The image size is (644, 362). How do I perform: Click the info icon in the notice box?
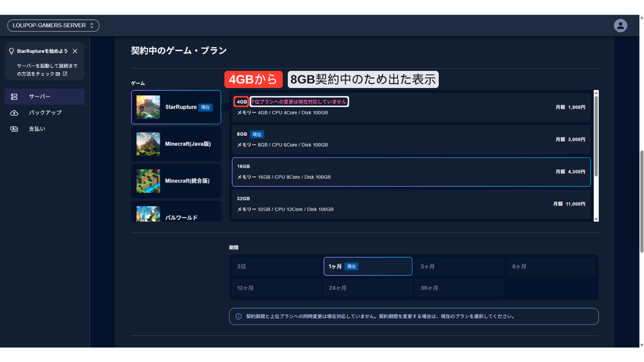pyautogui.click(x=238, y=317)
